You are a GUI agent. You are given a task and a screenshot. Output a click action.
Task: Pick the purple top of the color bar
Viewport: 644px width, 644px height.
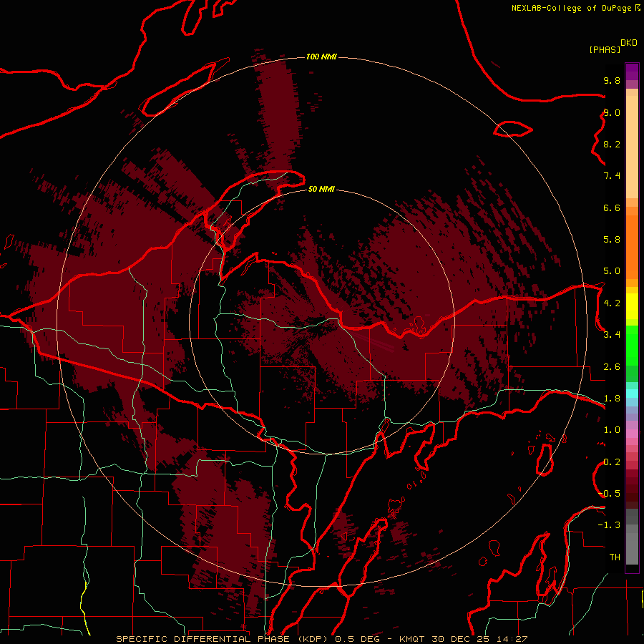(x=632, y=72)
